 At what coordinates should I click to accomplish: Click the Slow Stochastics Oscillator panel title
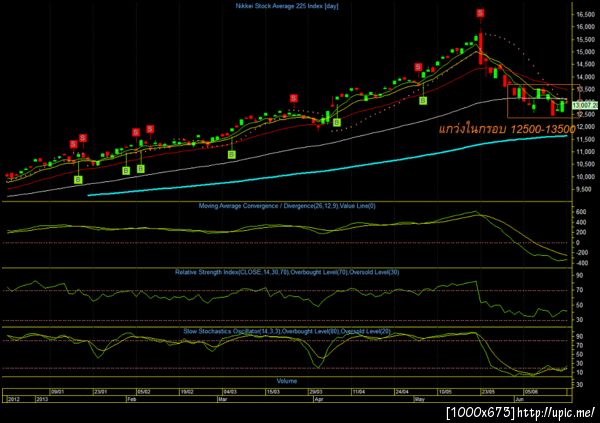(287, 332)
